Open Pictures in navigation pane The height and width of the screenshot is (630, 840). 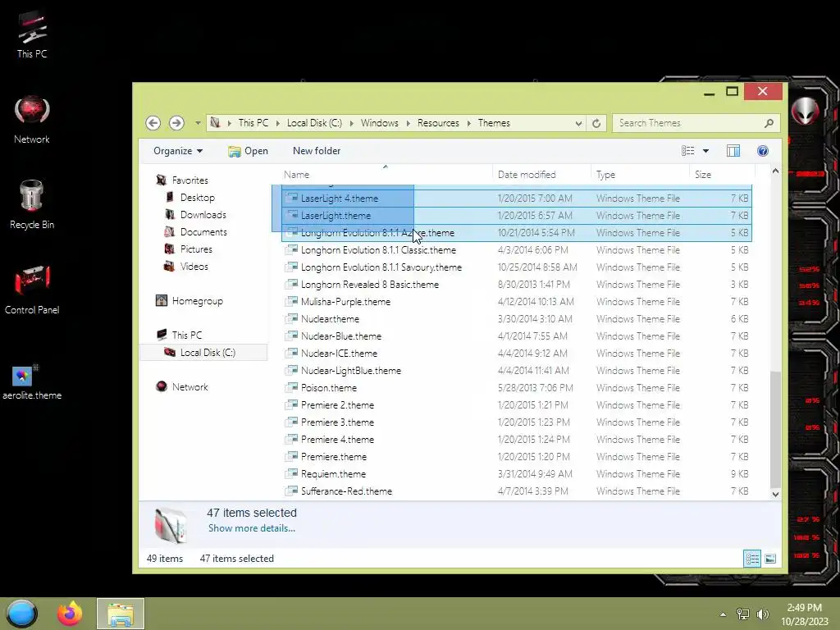189,249
